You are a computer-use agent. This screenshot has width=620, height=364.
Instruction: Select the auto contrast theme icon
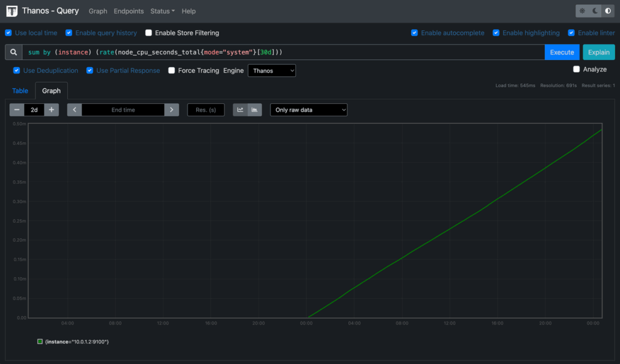click(x=608, y=11)
